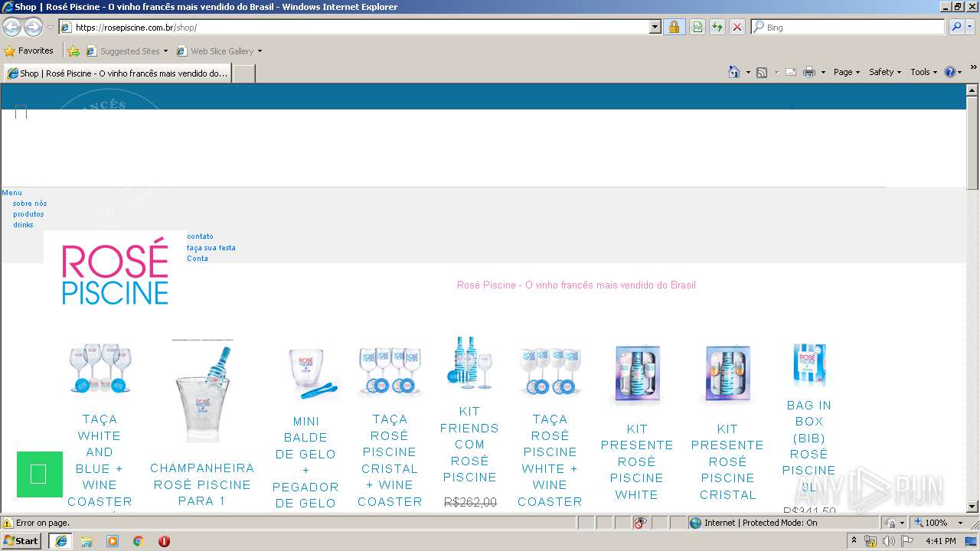Open the Read mail icon
980x551 pixels.
click(791, 72)
